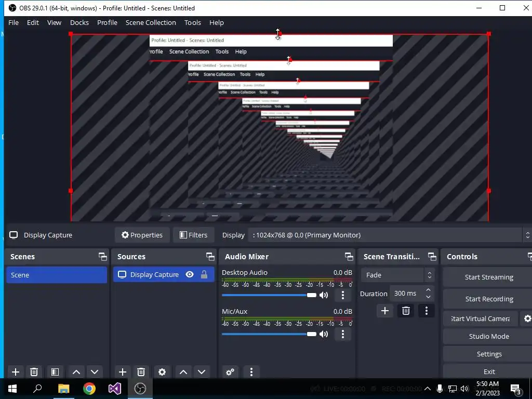Click Exit button in Controls
This screenshot has width=532, height=399.
point(489,371)
